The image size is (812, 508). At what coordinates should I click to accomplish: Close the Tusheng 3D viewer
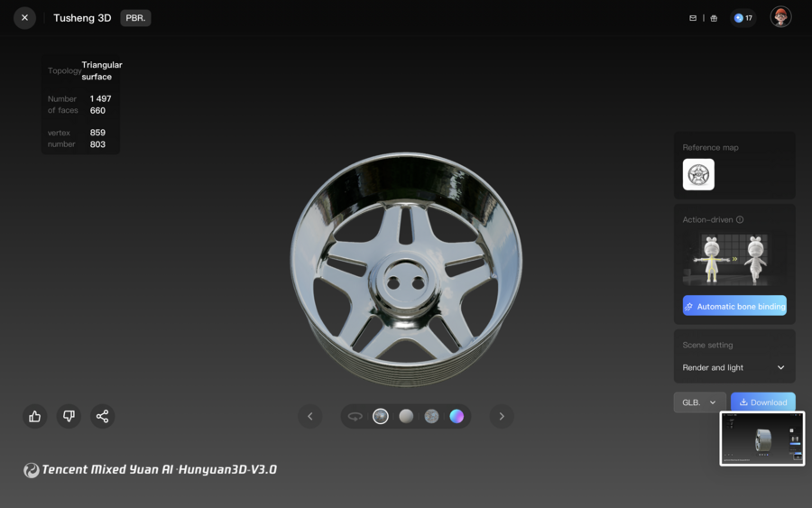click(x=24, y=18)
